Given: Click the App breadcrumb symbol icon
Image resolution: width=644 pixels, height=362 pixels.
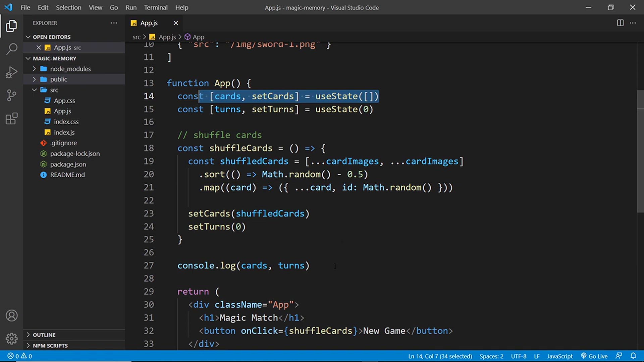Looking at the screenshot, I should click(187, 37).
